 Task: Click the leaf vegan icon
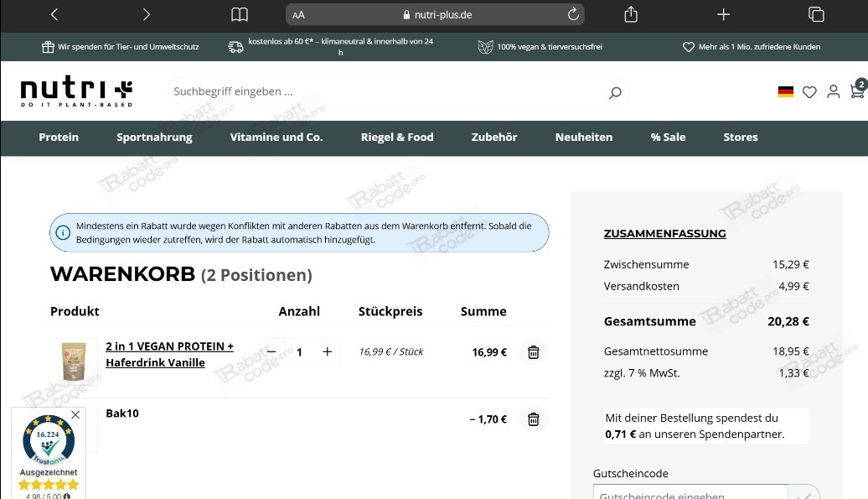pyautogui.click(x=485, y=47)
